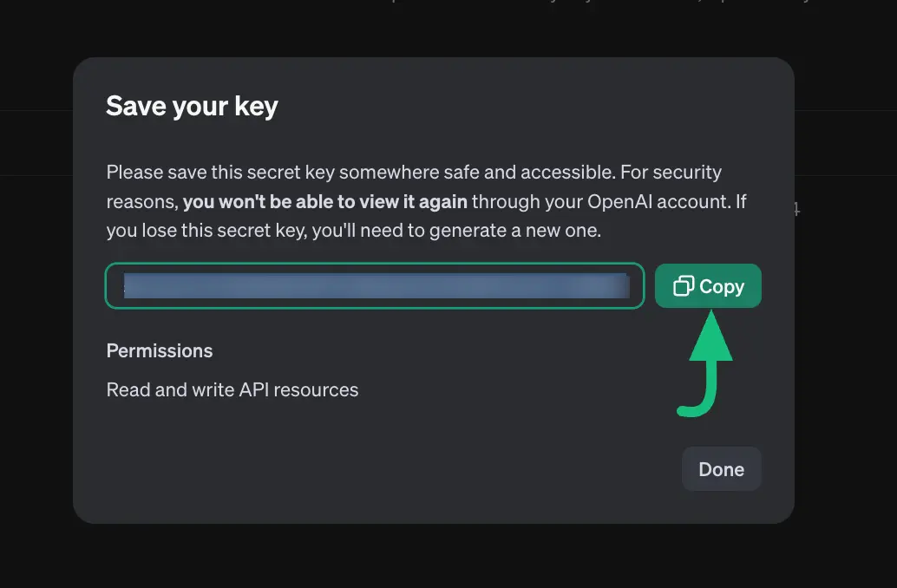Click the clipboard icon inside the Copy button
897x588 pixels.
click(x=684, y=285)
